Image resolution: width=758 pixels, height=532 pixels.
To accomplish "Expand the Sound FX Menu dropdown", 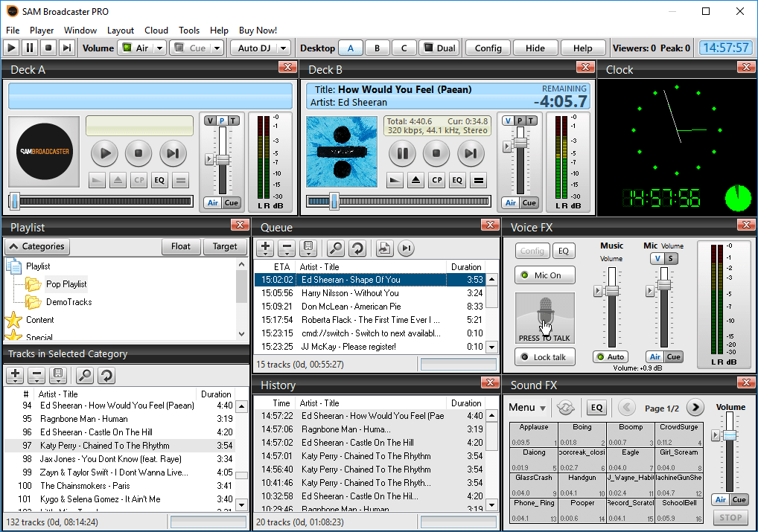I will (527, 408).
